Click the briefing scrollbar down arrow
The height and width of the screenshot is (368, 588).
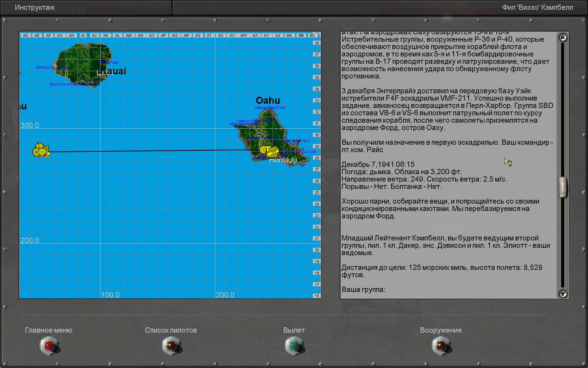(x=563, y=294)
